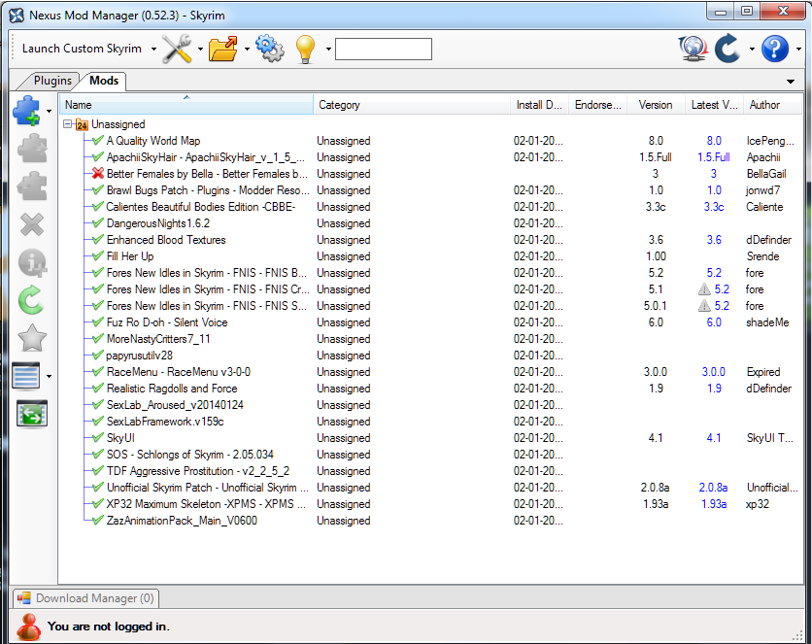Click the green arrows export mod list icon
The width and height of the screenshot is (812, 644).
click(x=32, y=414)
